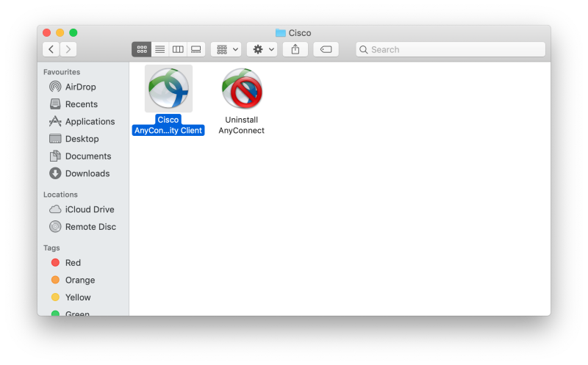Select the Cisco AnyConnect Secure Mobility Client icon

tap(168, 88)
